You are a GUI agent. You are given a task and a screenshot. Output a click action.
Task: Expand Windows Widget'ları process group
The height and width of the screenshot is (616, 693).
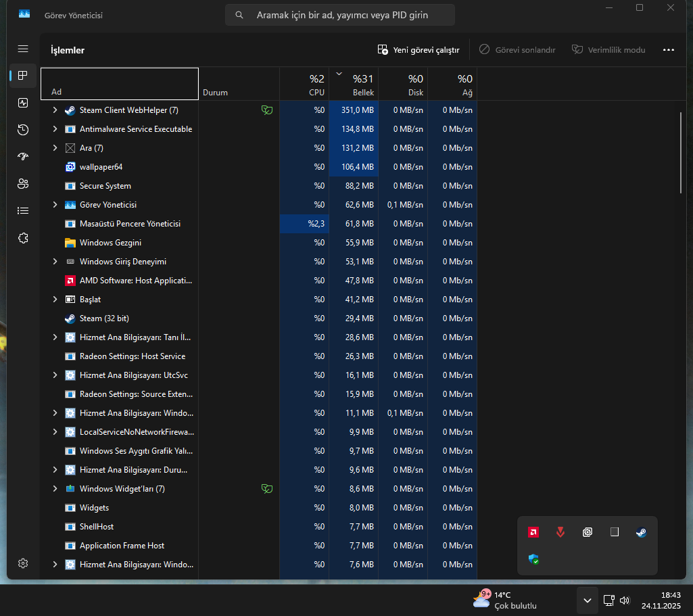55,489
